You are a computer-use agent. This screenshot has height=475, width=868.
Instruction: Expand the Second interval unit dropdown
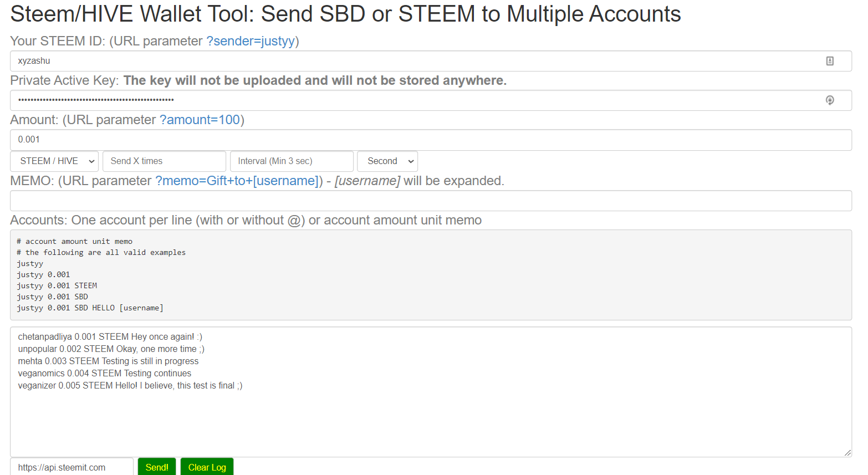(387, 161)
